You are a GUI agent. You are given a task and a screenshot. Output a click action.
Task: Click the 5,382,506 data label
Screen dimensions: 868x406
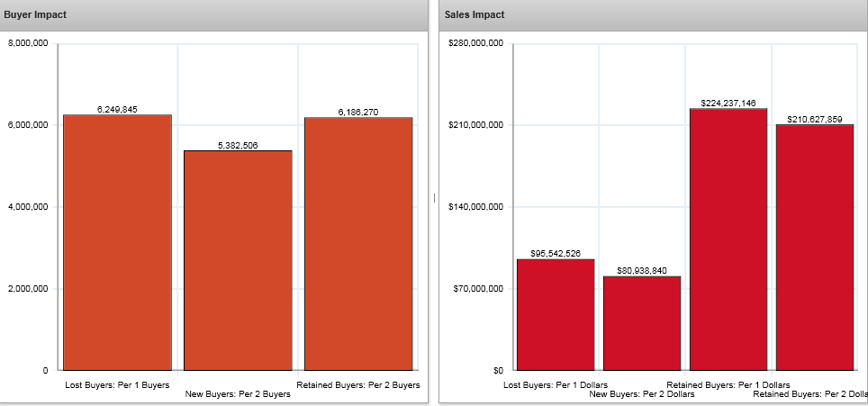tap(238, 145)
